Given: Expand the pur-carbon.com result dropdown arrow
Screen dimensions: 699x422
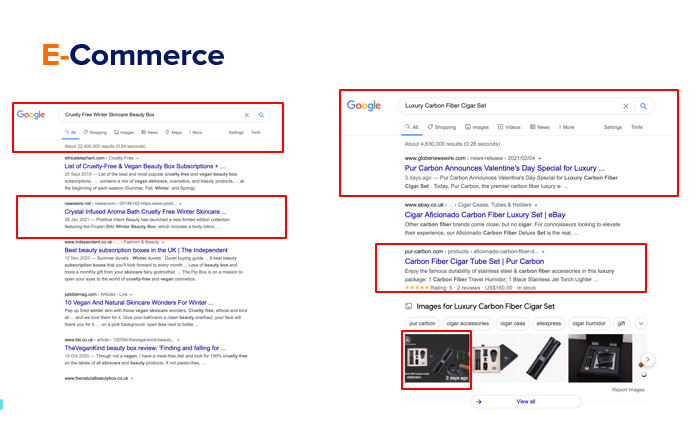Looking at the screenshot, I should coord(543,251).
